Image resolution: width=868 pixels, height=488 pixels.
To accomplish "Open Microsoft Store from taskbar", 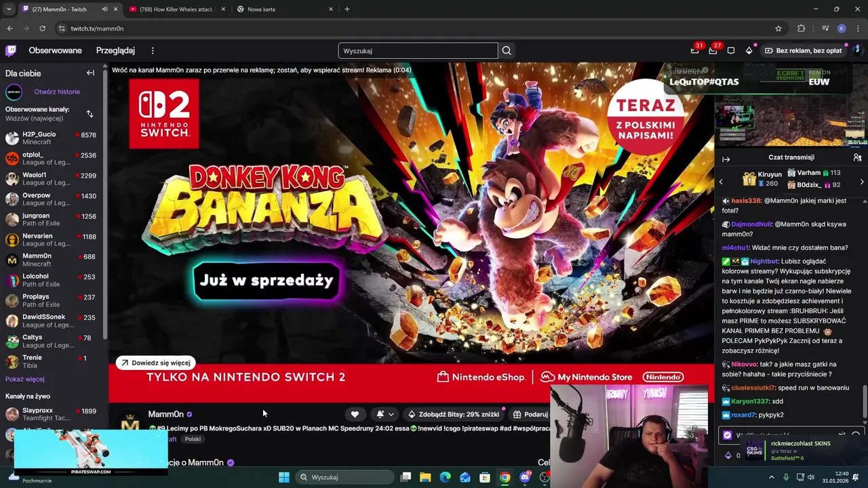I will coord(485,477).
